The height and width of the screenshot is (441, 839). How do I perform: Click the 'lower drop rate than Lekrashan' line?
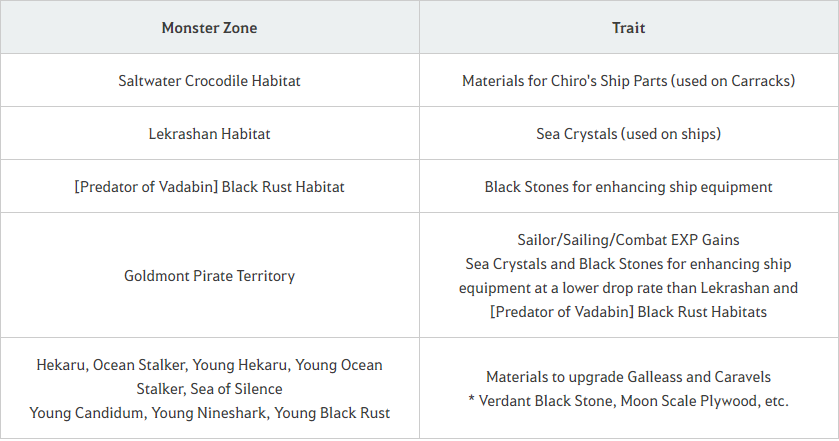(x=628, y=288)
